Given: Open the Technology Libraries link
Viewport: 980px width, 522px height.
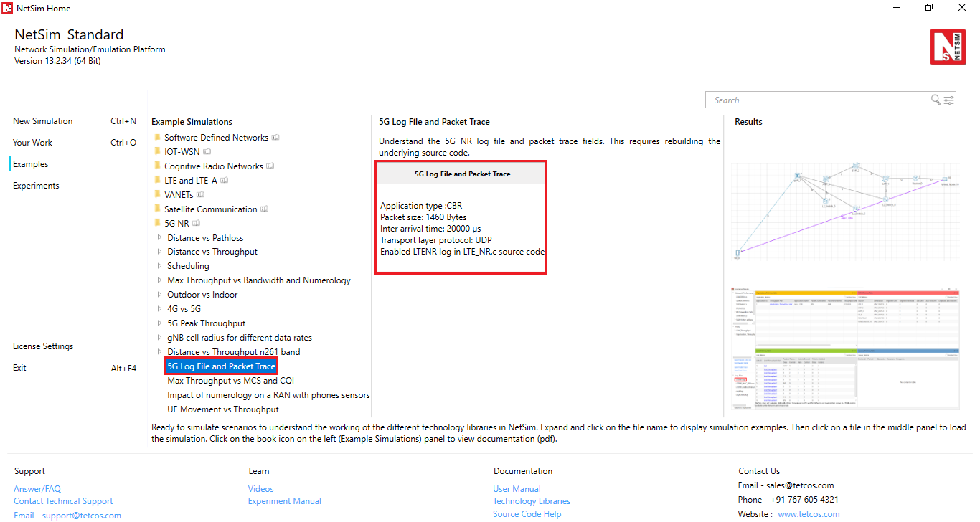Looking at the screenshot, I should coord(532,501).
